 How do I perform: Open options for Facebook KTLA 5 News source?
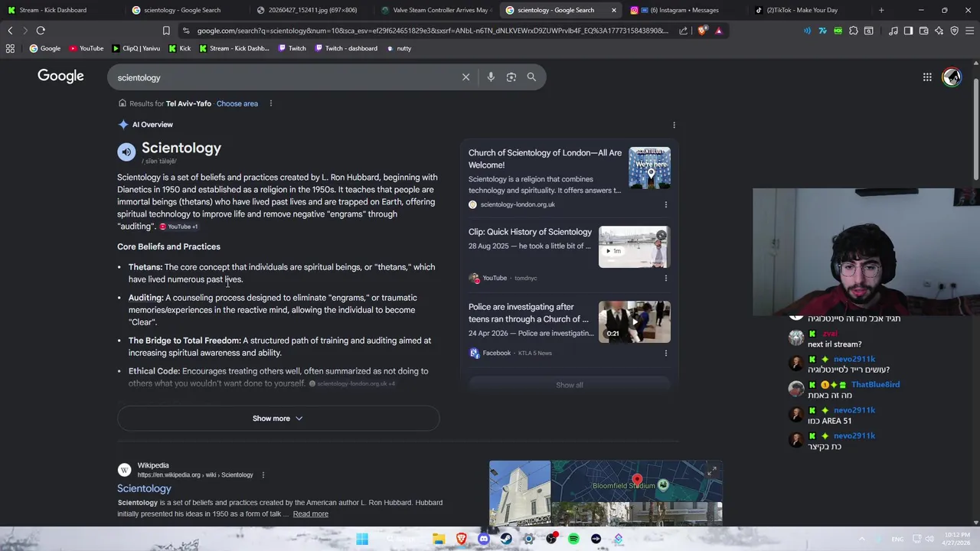(665, 353)
